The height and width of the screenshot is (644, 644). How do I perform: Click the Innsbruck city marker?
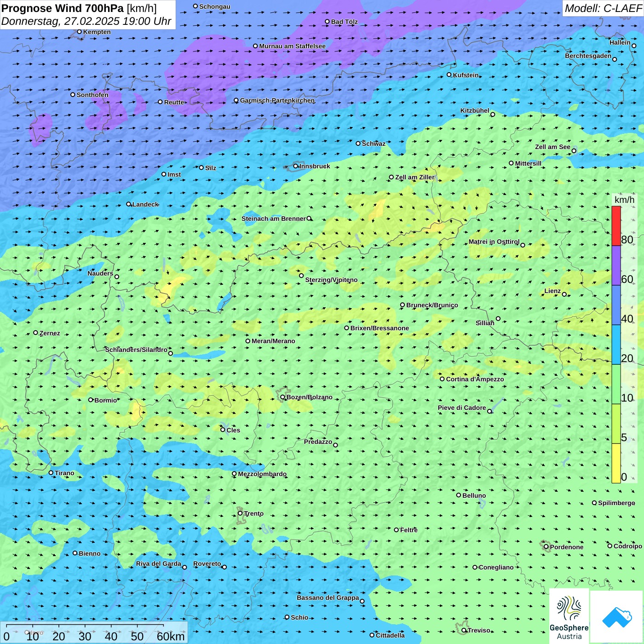[296, 166]
